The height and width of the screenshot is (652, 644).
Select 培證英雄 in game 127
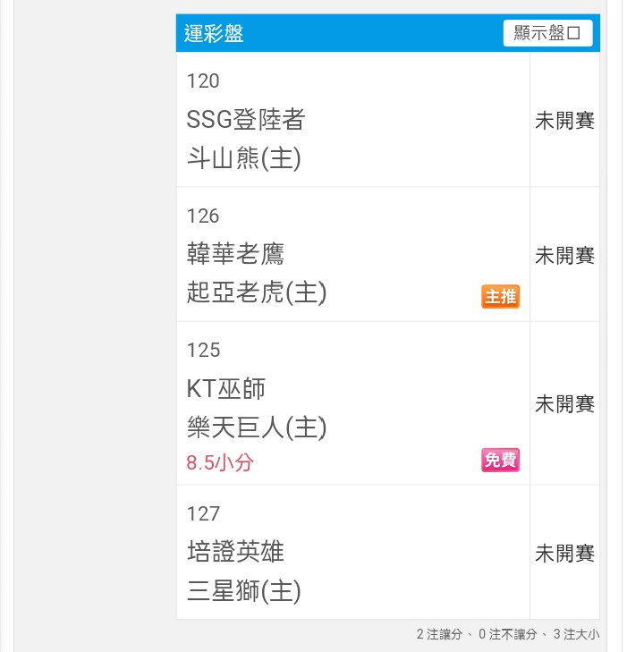235,552
